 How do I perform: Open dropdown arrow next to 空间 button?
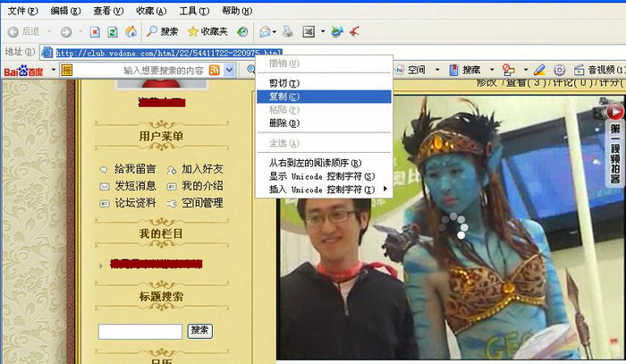[x=437, y=70]
